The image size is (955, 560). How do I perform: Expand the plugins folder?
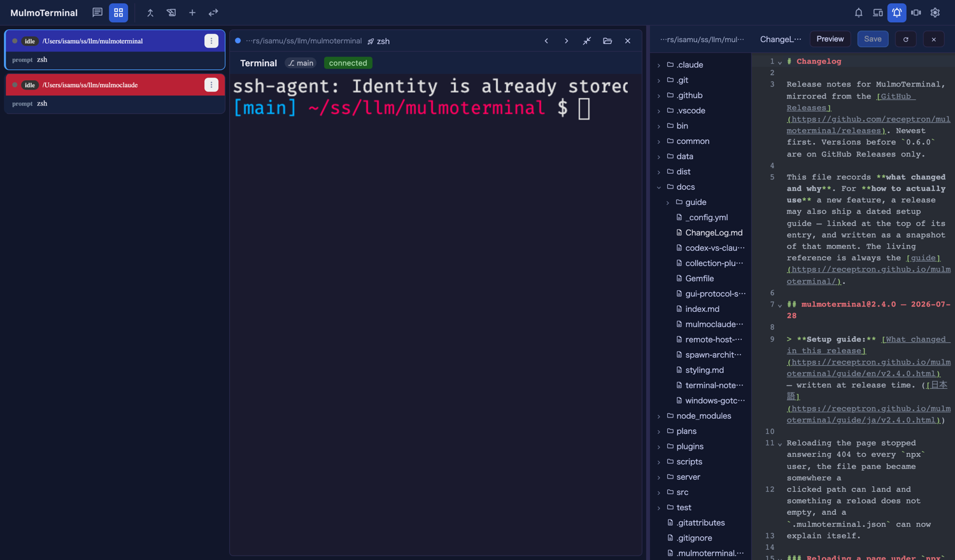[701, 447]
